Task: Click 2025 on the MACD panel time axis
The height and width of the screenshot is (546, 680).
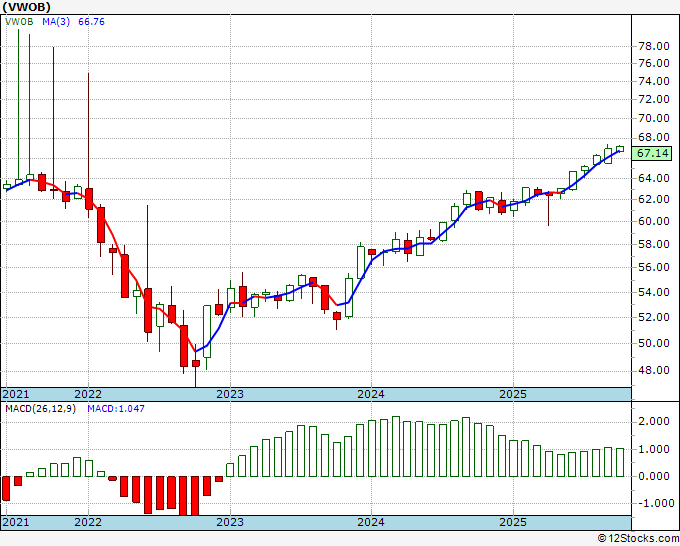Action: [x=513, y=522]
